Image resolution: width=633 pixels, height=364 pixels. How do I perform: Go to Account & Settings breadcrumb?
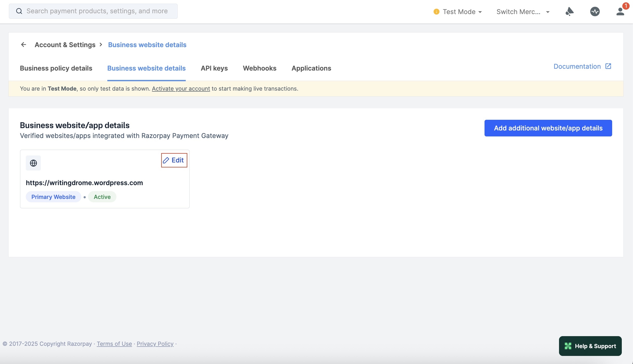click(65, 45)
